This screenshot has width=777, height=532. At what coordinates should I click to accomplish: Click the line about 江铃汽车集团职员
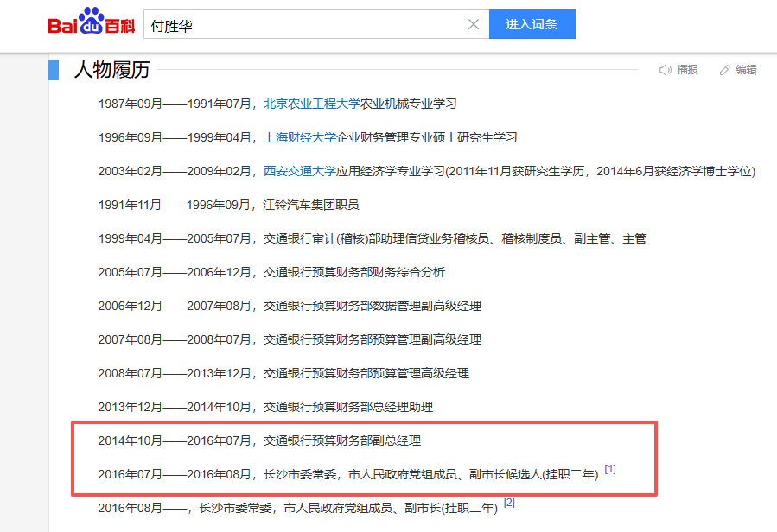coord(228,205)
